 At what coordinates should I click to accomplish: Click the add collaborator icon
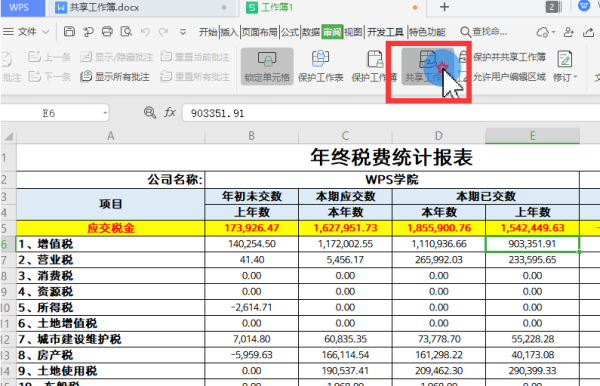tap(569, 32)
